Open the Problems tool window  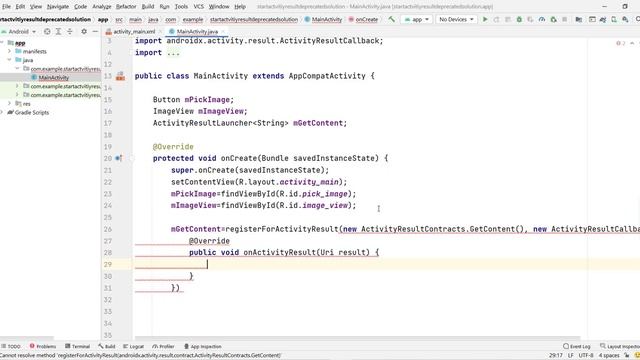pos(43,346)
